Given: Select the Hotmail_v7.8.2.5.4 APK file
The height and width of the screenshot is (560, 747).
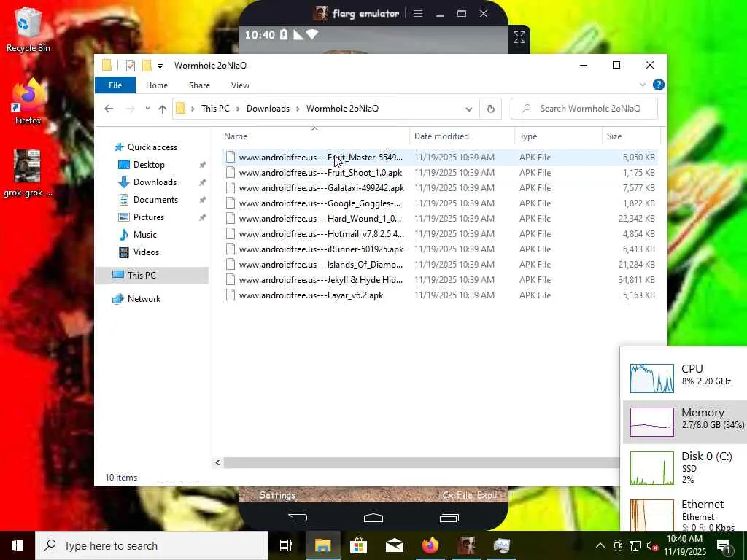Looking at the screenshot, I should click(x=441, y=233).
